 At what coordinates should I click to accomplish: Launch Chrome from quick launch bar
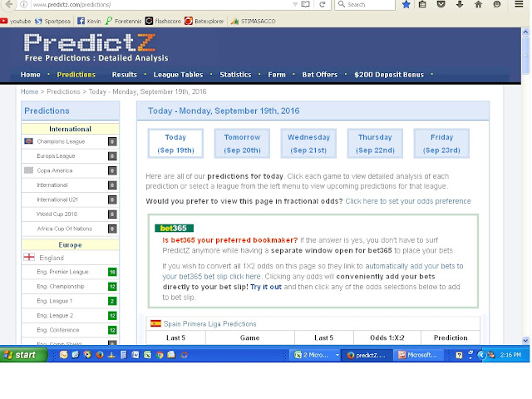coord(160,355)
